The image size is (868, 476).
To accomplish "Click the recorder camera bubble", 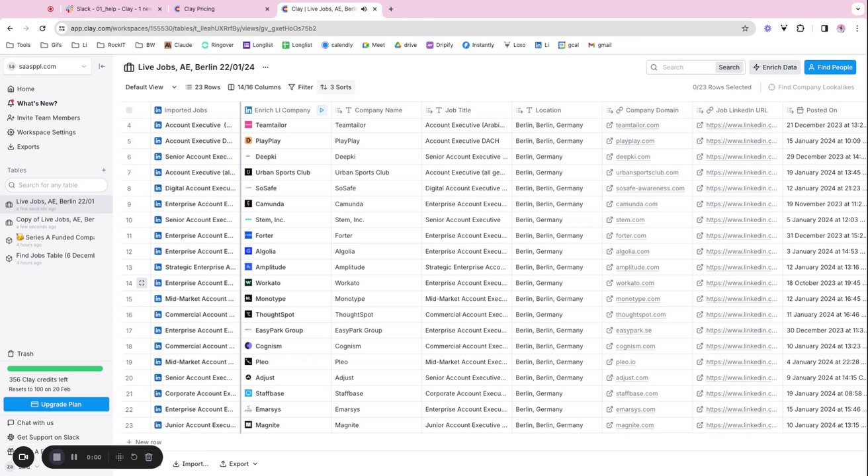I will [x=23, y=457].
